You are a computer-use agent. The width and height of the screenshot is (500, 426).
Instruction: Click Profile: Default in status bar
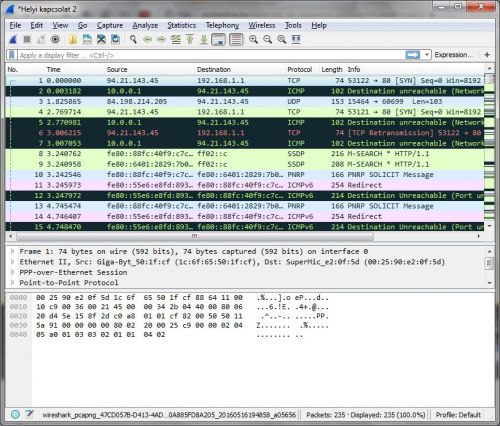click(458, 415)
